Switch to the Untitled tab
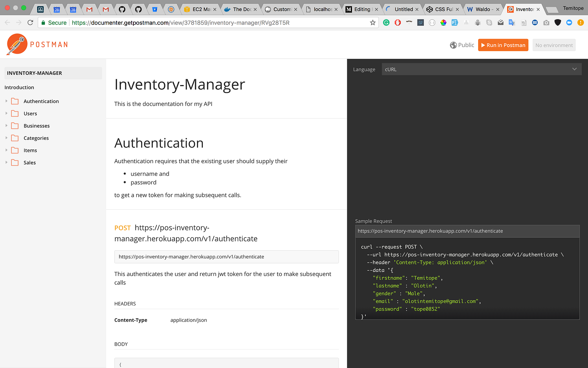588x368 pixels. point(402,9)
